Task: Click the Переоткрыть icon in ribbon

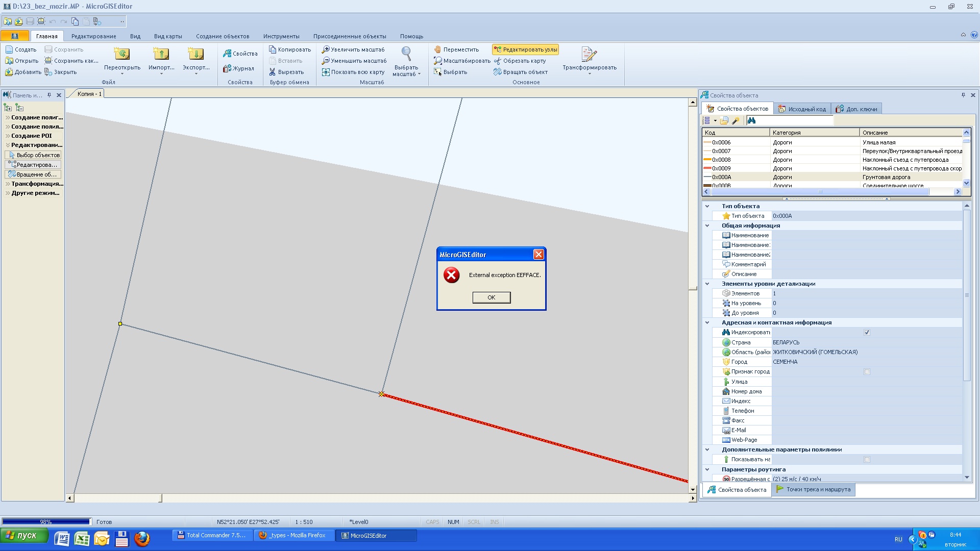Action: click(x=121, y=54)
